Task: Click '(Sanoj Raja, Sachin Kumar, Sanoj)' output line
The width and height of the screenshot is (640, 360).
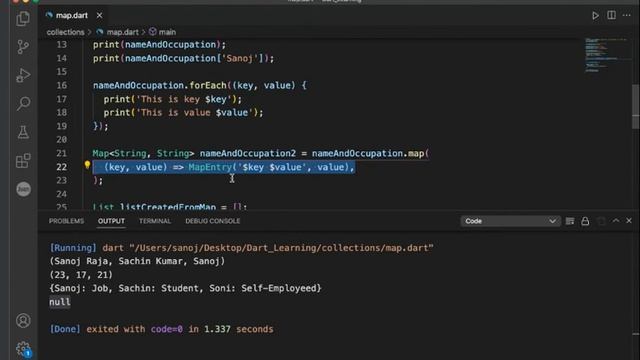Action: coord(137,261)
